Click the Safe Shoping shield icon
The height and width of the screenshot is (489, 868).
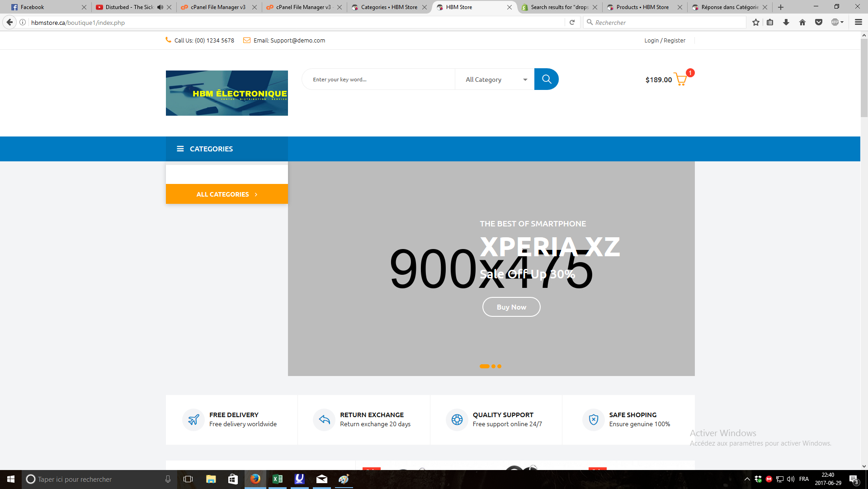pyautogui.click(x=594, y=420)
